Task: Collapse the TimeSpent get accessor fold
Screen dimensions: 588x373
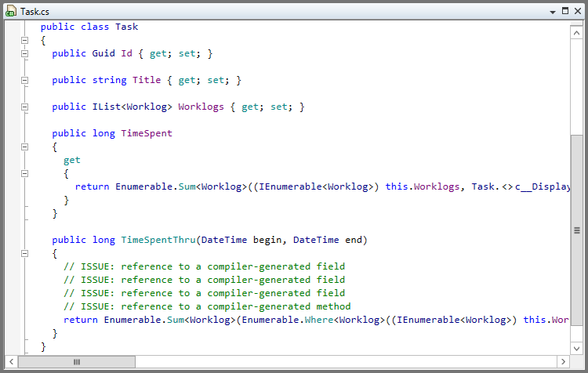Action: pyautogui.click(x=25, y=173)
